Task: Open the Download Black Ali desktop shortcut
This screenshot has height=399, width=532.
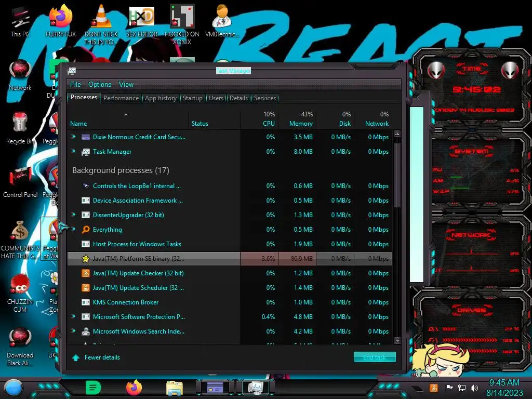Action: pyautogui.click(x=20, y=347)
